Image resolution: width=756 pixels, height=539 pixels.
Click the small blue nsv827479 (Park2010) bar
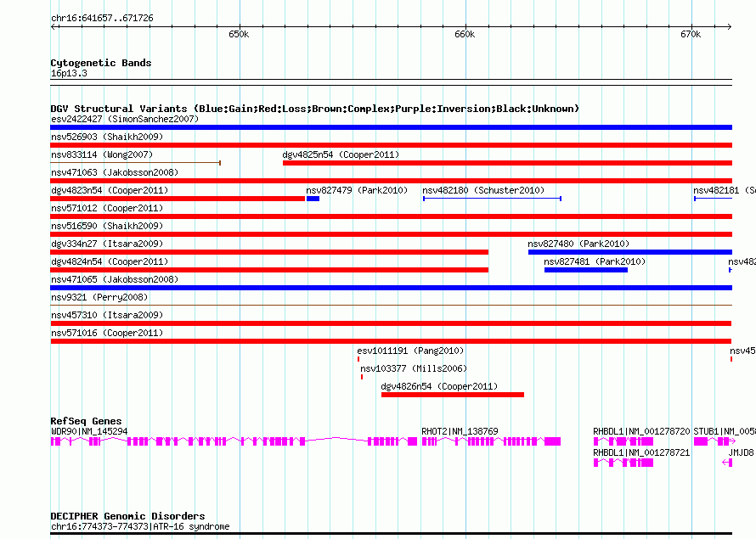[x=313, y=199]
